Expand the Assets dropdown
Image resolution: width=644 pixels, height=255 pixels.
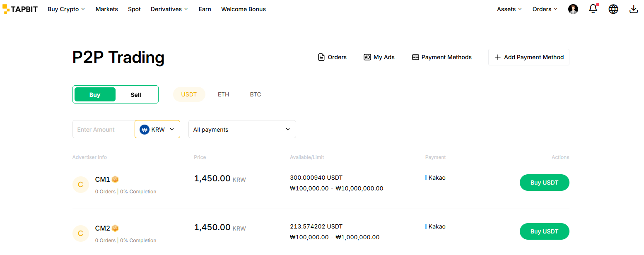[x=509, y=9]
